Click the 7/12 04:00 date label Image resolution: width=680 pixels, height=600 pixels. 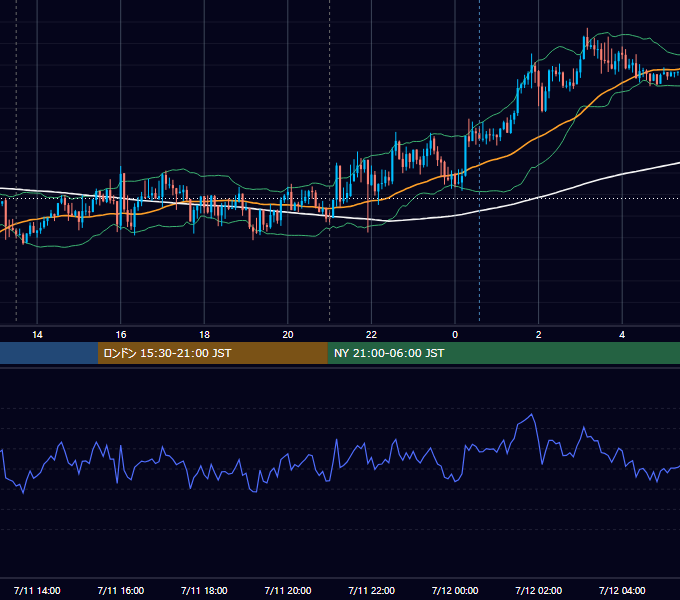click(622, 590)
